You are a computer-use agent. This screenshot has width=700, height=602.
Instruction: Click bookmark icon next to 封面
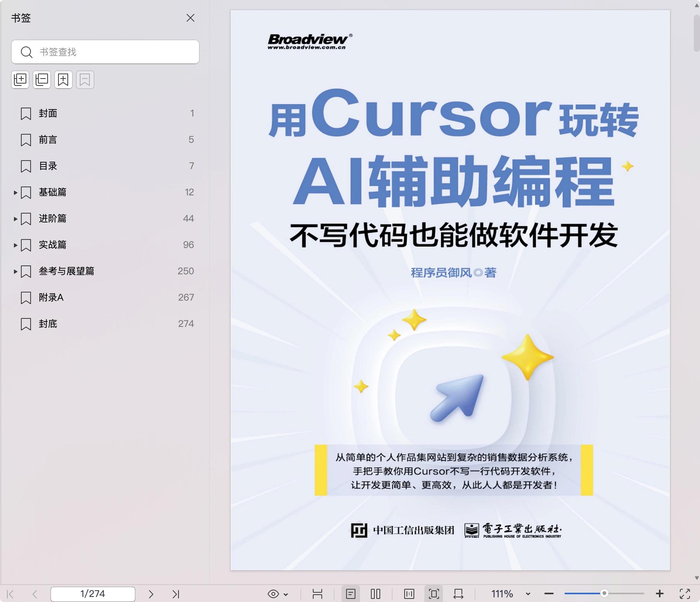[26, 114]
